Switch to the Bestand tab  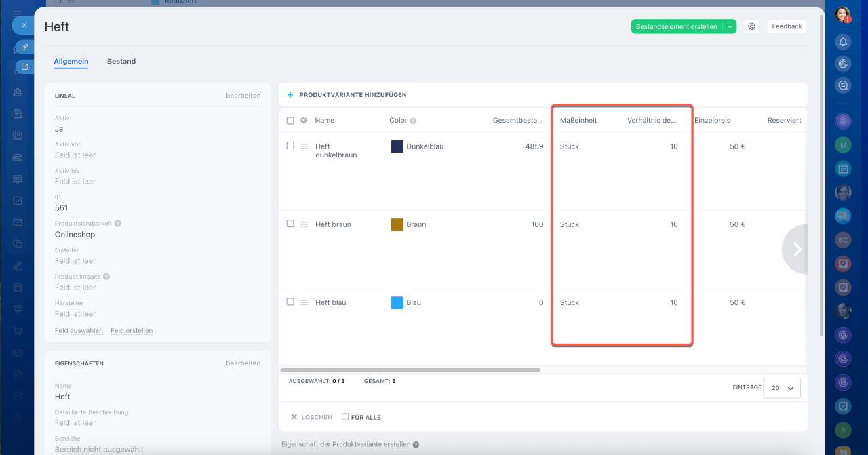pyautogui.click(x=121, y=62)
